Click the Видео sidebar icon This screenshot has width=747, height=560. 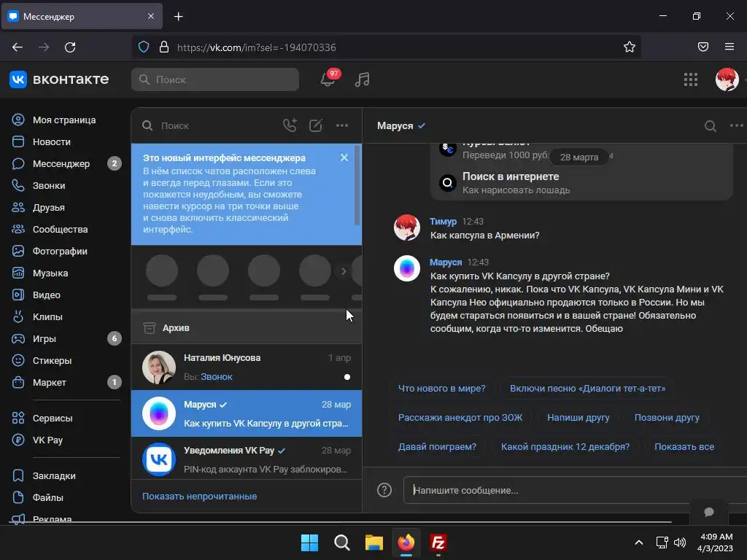tap(18, 295)
